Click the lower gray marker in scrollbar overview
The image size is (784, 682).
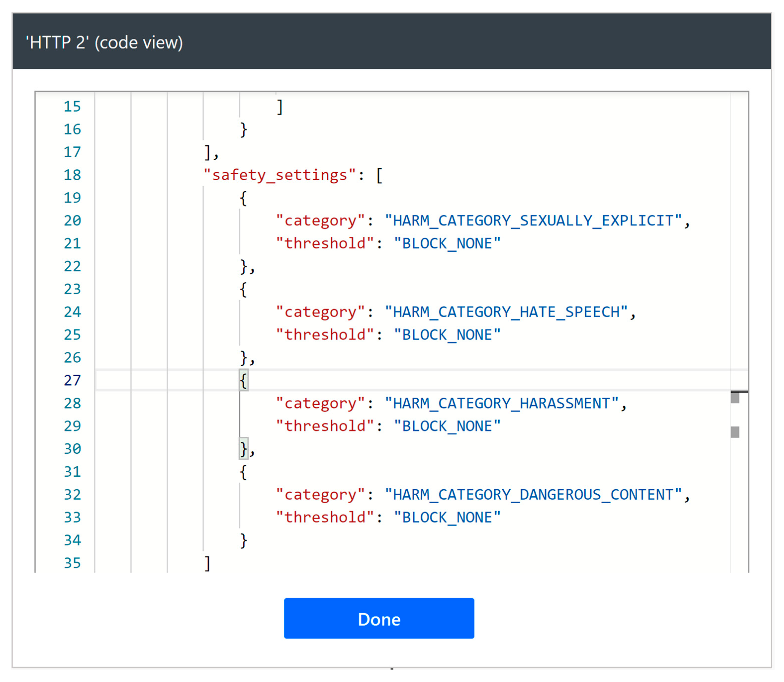click(x=735, y=432)
